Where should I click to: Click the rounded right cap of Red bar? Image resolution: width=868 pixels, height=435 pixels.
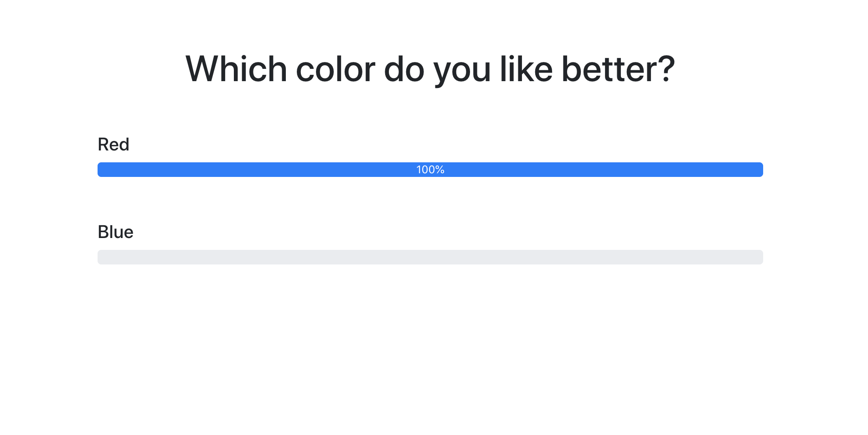760,170
